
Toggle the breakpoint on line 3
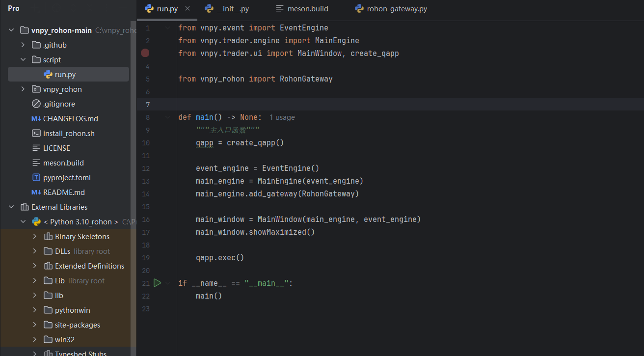[145, 53]
